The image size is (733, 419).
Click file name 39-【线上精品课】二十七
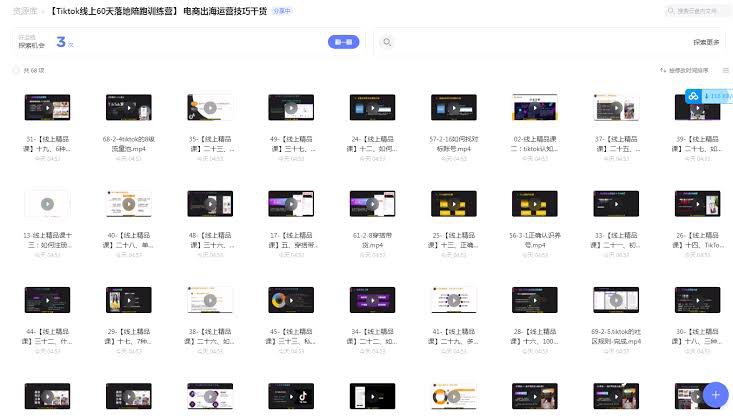tap(697, 144)
